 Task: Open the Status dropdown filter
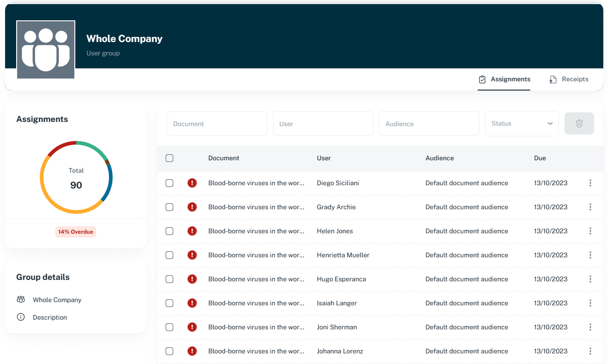522,123
